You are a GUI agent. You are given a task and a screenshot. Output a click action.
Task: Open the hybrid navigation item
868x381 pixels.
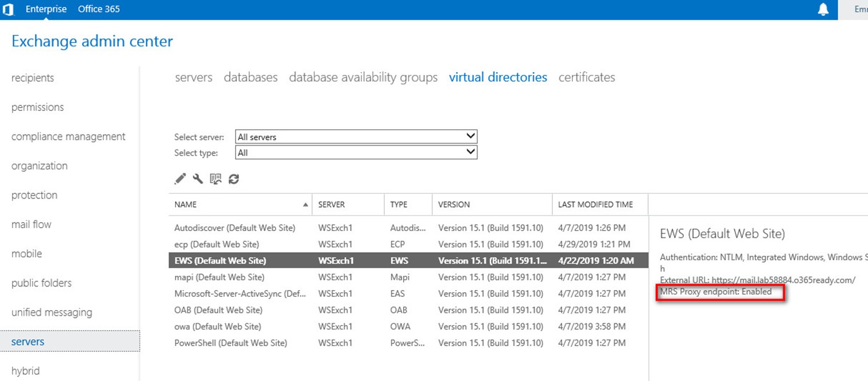(26, 371)
